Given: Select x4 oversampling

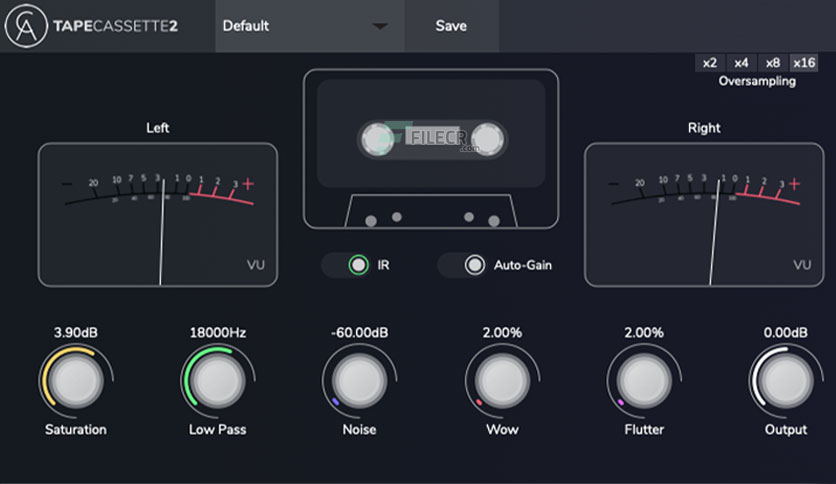Looking at the screenshot, I should 741,63.
